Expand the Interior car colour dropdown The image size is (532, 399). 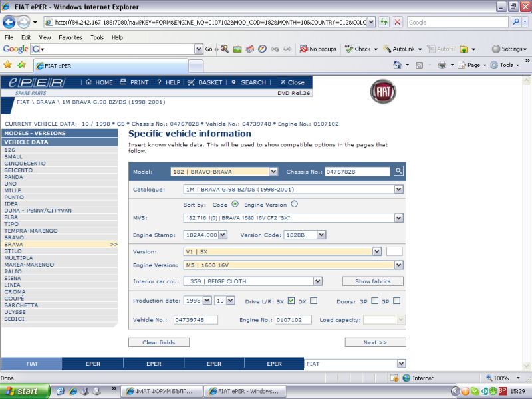(x=318, y=281)
